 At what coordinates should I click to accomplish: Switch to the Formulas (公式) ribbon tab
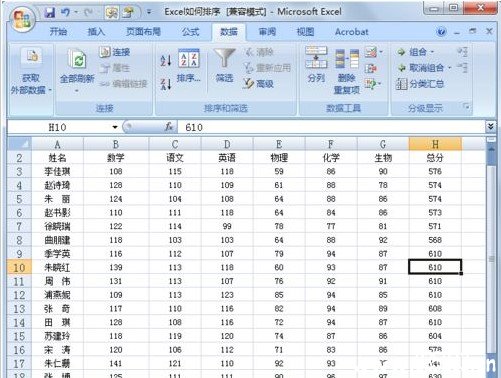pos(191,32)
